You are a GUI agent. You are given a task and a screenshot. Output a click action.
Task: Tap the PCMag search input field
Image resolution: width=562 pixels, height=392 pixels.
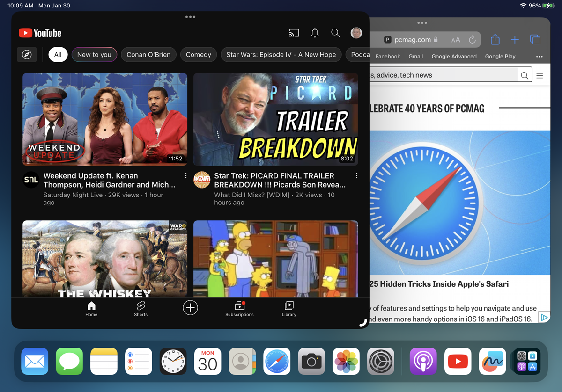point(443,75)
